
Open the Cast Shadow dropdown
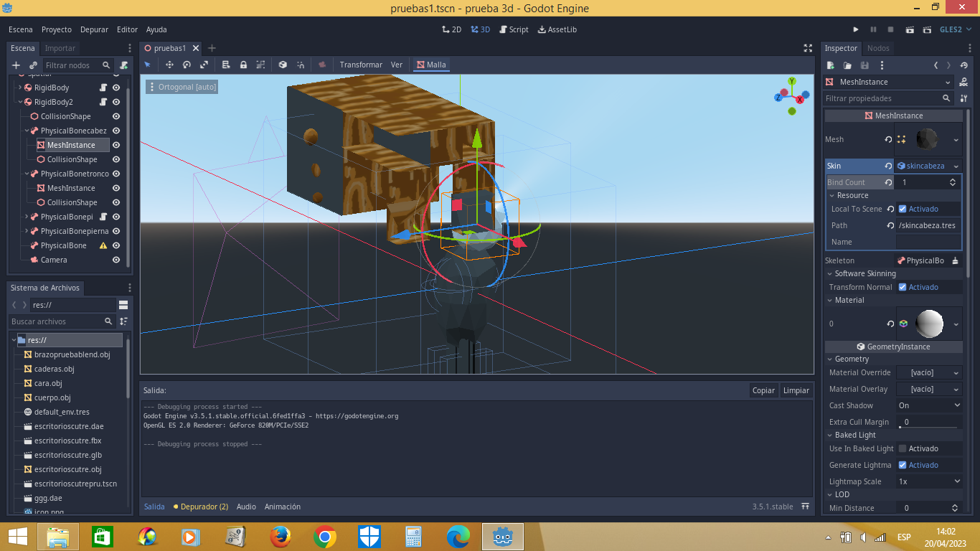pos(929,405)
